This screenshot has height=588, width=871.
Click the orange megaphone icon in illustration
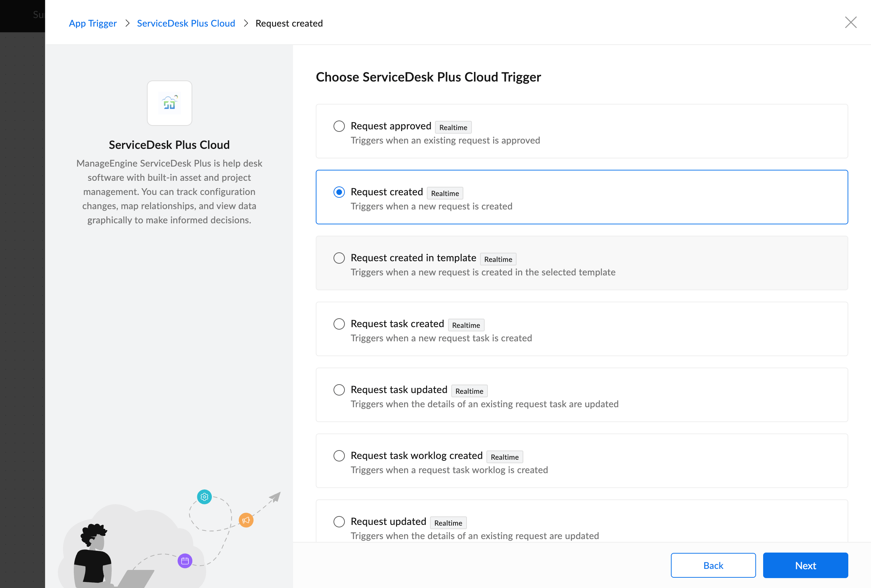tap(246, 520)
